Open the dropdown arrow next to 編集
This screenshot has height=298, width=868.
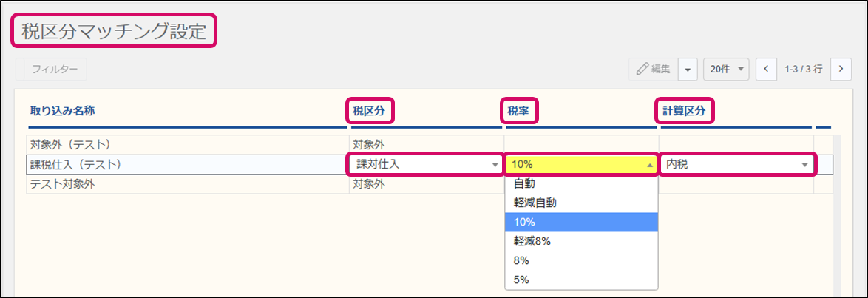point(688,70)
